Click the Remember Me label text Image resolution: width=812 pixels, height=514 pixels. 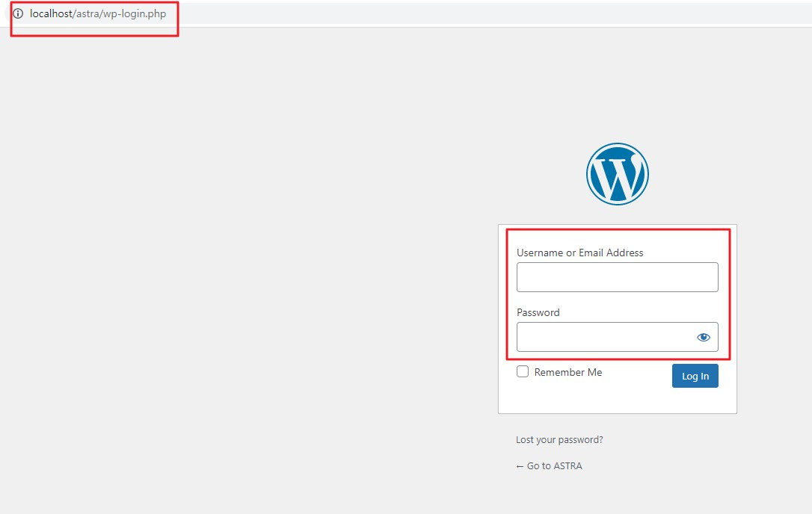coord(568,372)
